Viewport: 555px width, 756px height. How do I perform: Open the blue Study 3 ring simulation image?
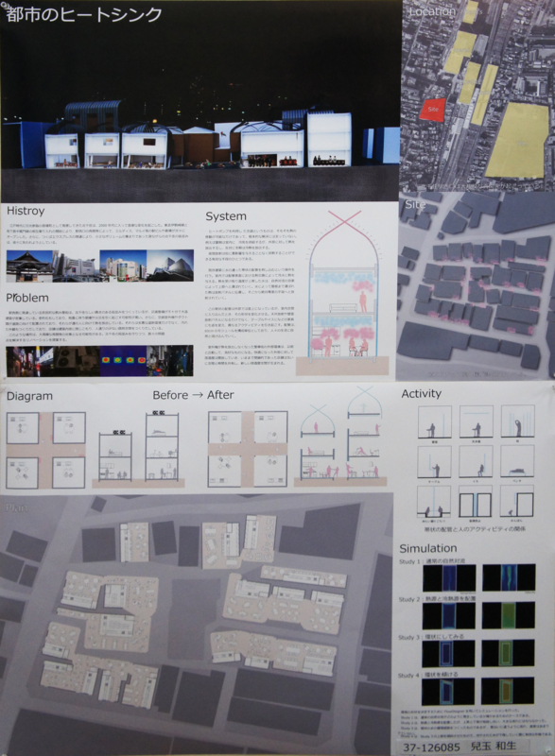coord(448,653)
